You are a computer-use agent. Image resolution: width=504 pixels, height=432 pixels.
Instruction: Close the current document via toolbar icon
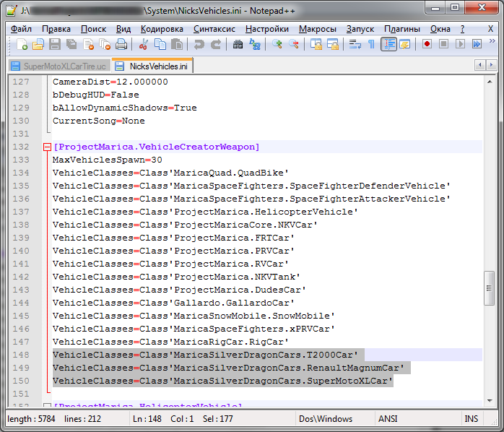pos(88,44)
